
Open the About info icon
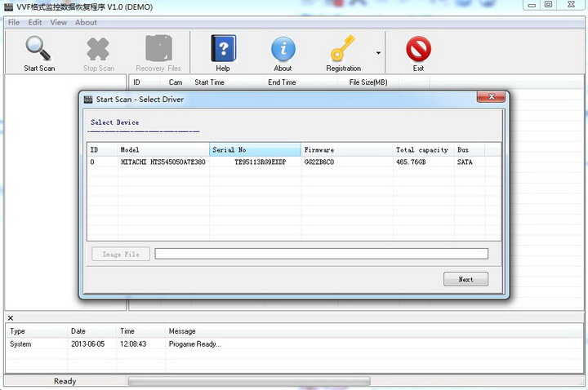click(283, 49)
